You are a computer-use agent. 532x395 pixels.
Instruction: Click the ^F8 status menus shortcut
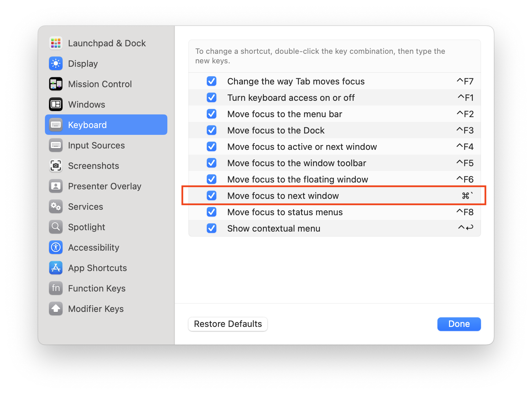click(x=465, y=212)
